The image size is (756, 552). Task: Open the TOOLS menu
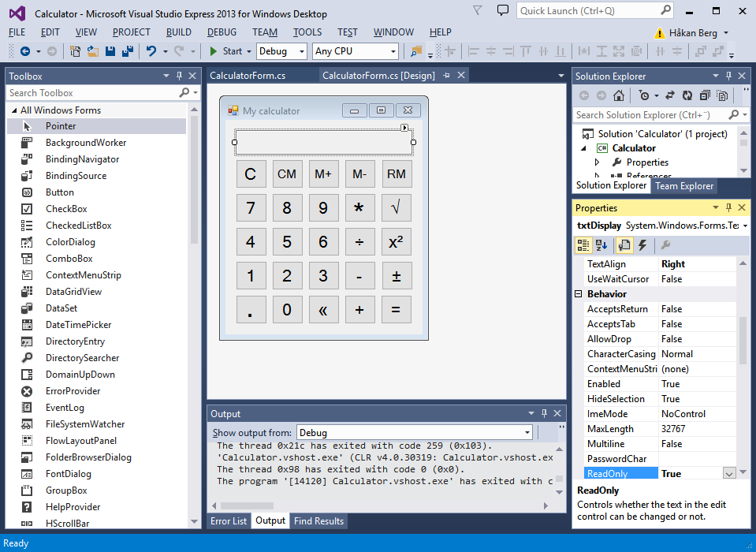(307, 32)
